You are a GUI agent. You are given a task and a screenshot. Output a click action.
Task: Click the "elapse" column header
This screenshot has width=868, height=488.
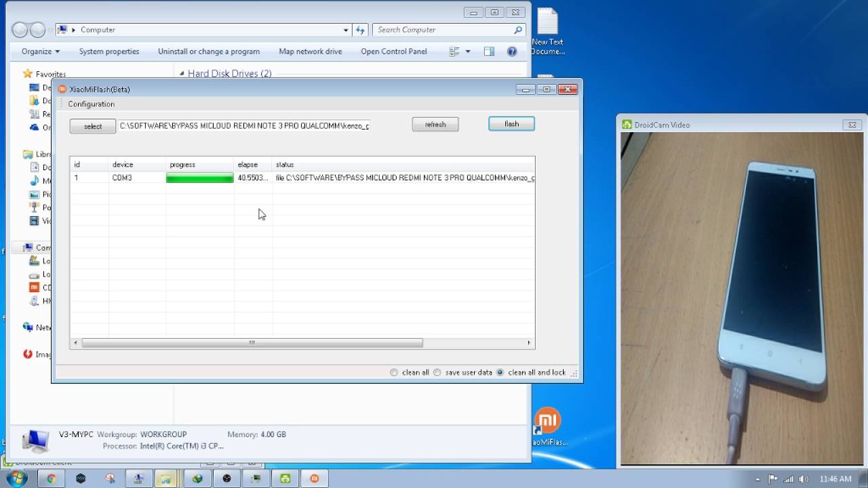(x=253, y=165)
